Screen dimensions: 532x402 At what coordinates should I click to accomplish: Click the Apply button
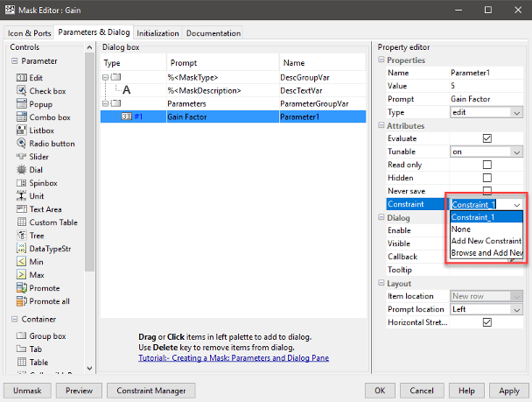tap(509, 391)
